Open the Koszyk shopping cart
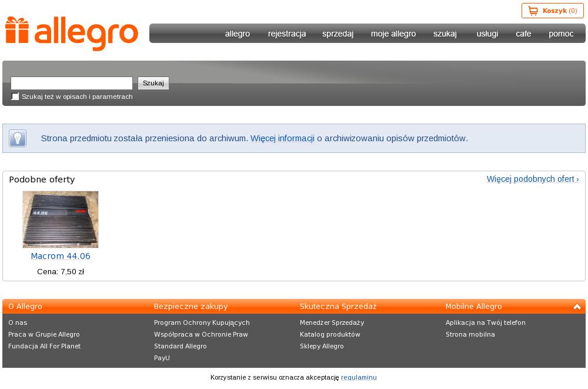This screenshot has height=389, width=588. tap(552, 11)
